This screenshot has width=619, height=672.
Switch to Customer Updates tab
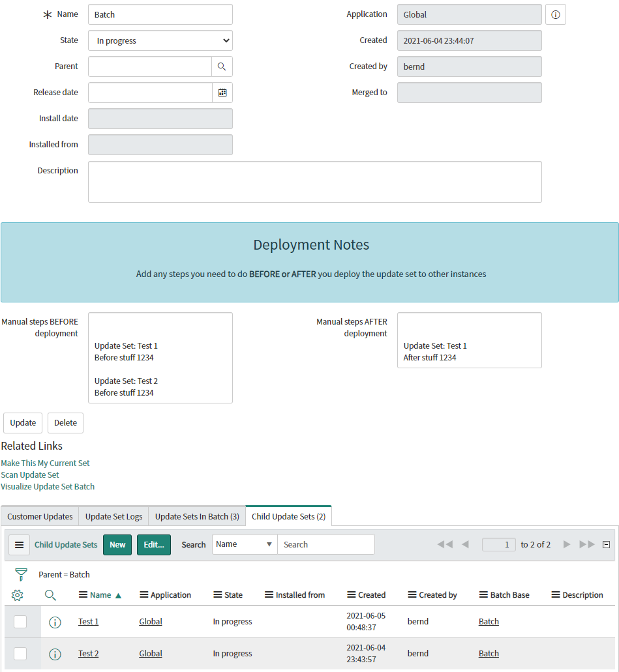click(40, 516)
